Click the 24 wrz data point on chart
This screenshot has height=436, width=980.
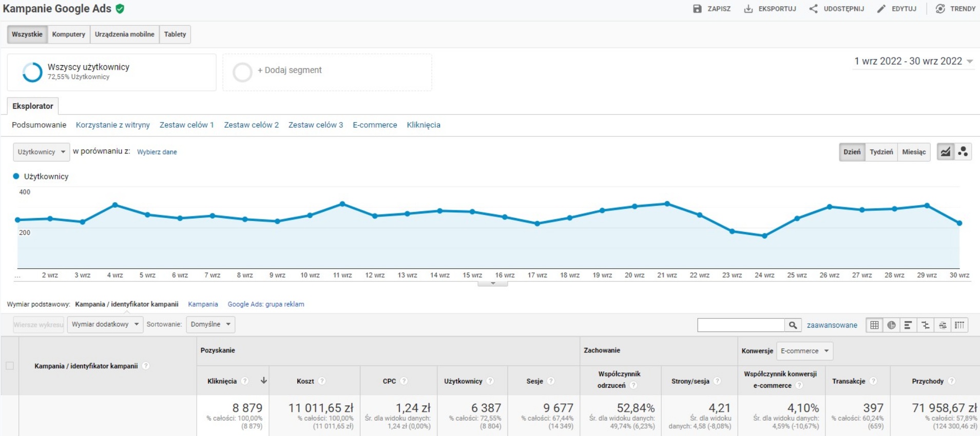(764, 236)
